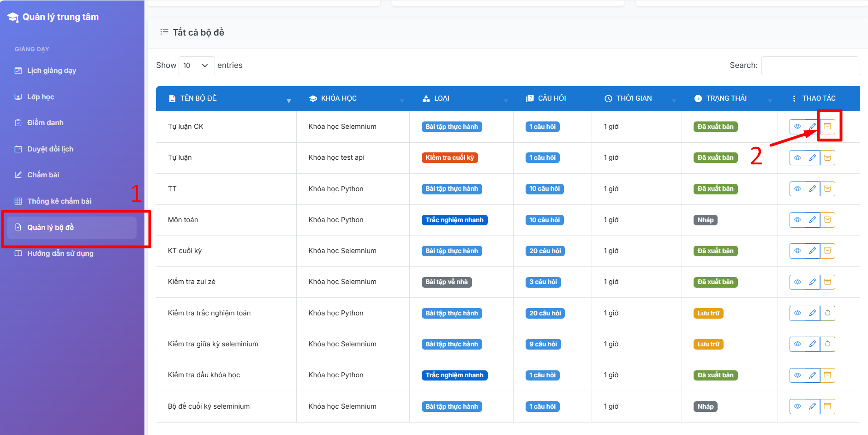This screenshot has height=435, width=868.
Task: Open the Chấm bài sidebar link
Action: click(43, 175)
